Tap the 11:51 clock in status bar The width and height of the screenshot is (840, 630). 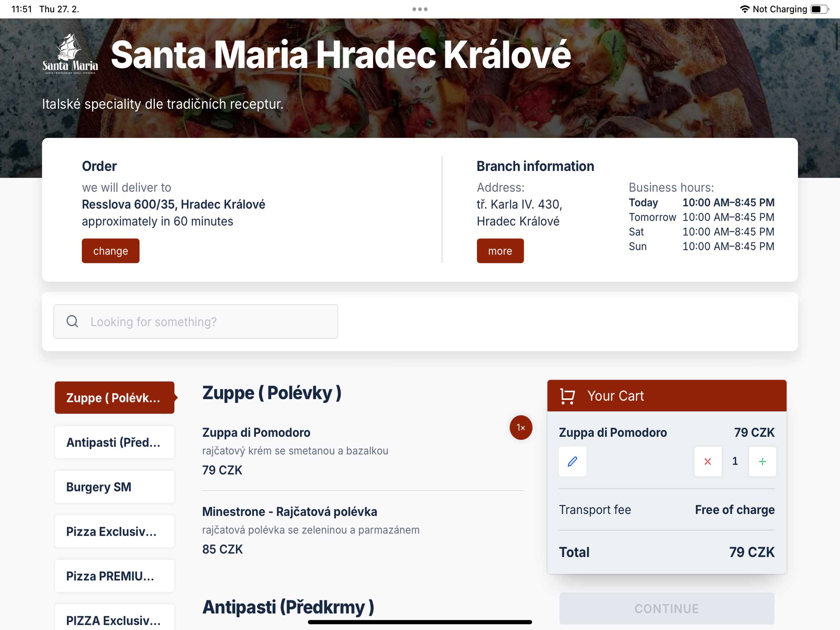click(22, 9)
